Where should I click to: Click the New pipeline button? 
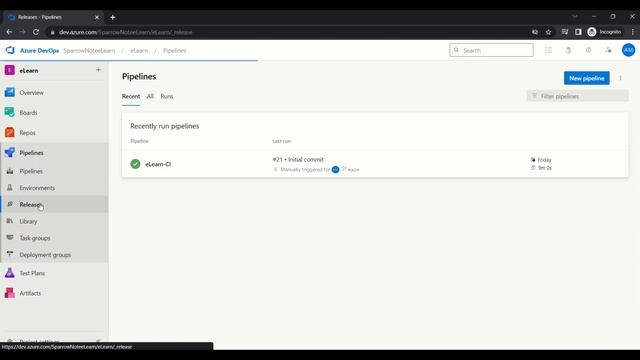point(587,78)
